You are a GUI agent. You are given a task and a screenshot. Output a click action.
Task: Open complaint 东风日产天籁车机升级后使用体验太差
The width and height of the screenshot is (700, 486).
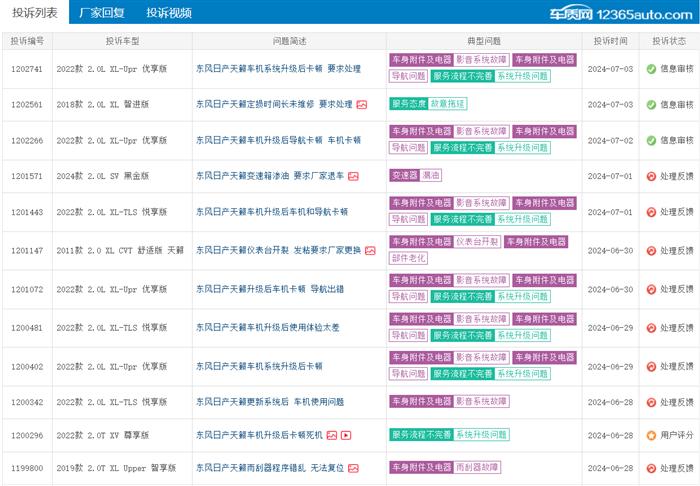[x=268, y=328]
